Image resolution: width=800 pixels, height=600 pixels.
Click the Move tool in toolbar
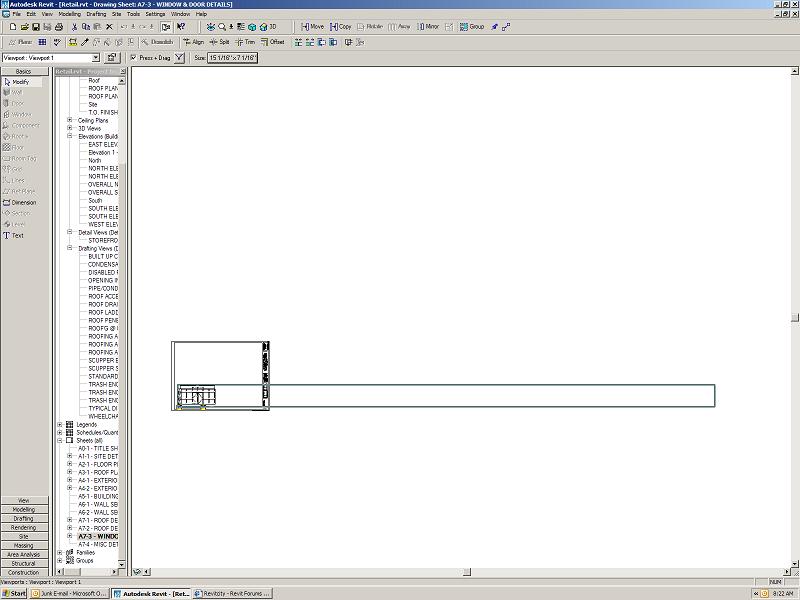click(x=311, y=26)
